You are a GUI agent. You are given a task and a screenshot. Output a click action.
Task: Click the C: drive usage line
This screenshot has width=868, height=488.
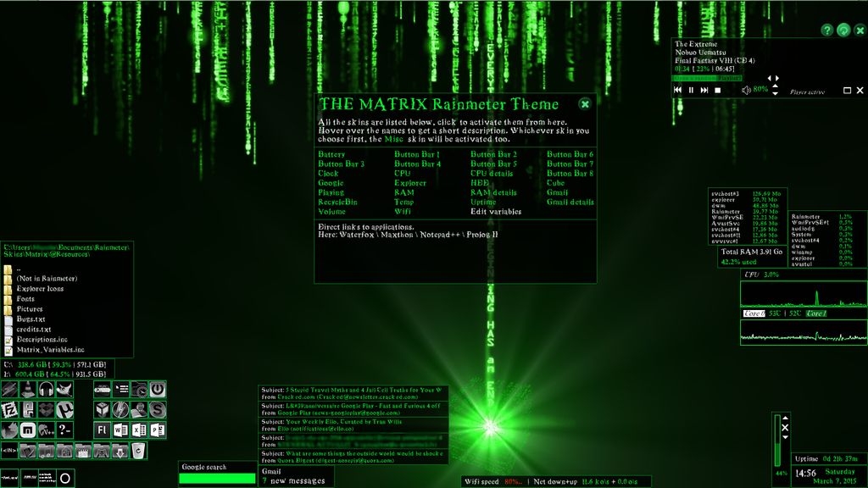pos(55,364)
